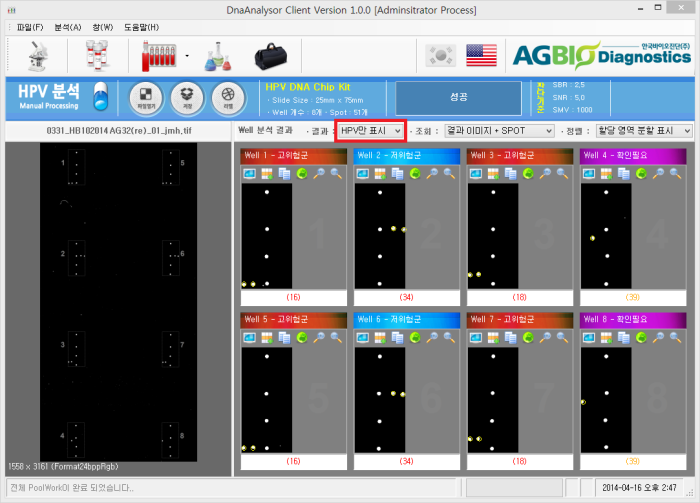Screen dimensions: 700x503
Task: Click the file name 0331_HB102014 AG32(re)_01_jmh.tif
Action: pyautogui.click(x=119, y=131)
